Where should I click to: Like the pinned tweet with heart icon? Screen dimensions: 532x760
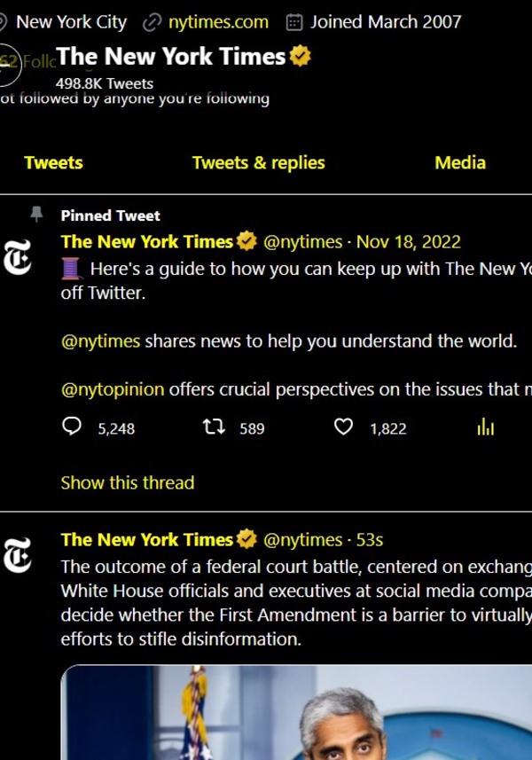pos(343,428)
